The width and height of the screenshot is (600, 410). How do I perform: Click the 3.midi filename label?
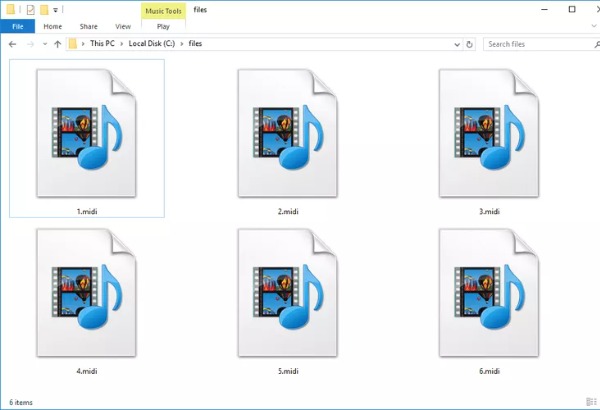489,211
